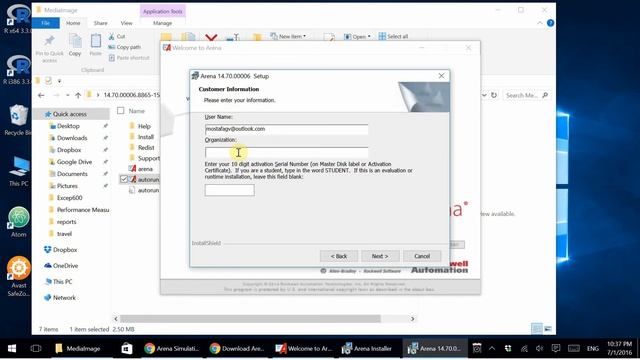Screen dimensions: 640x360
Task: Click Next in Arena Setup dialog
Action: coord(380,256)
